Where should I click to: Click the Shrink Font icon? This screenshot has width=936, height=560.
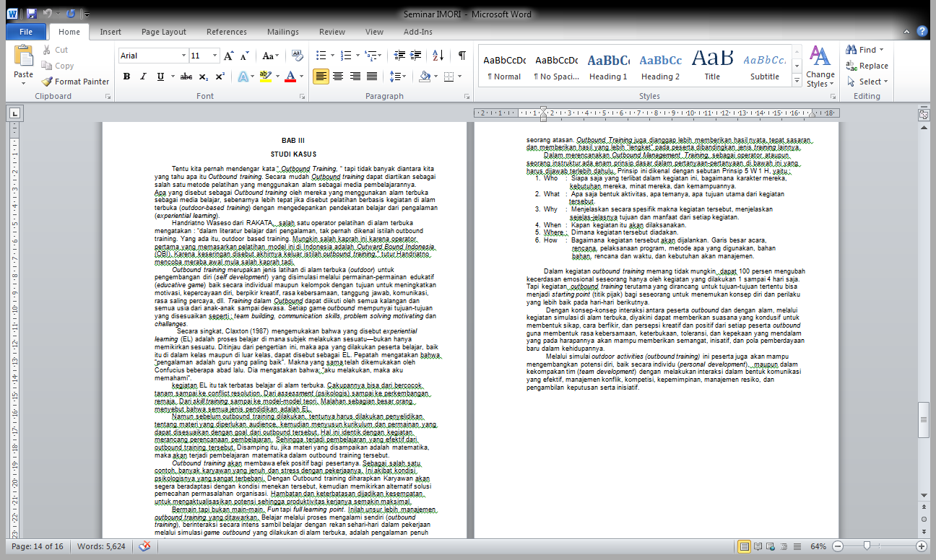(x=246, y=56)
